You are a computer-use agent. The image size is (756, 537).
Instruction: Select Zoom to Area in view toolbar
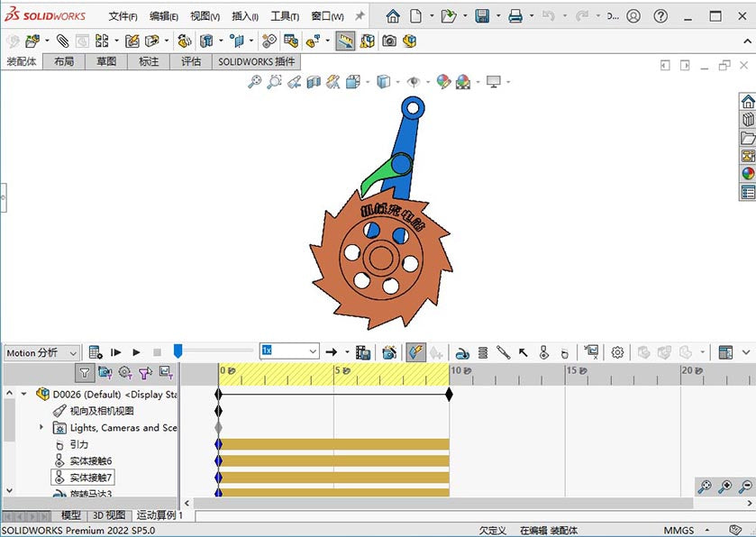pyautogui.click(x=274, y=81)
